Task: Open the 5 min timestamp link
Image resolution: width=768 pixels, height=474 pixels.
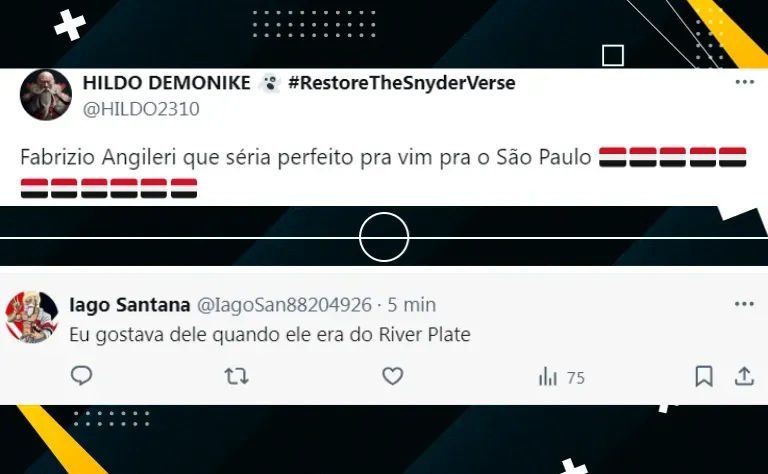Action: pos(411,305)
